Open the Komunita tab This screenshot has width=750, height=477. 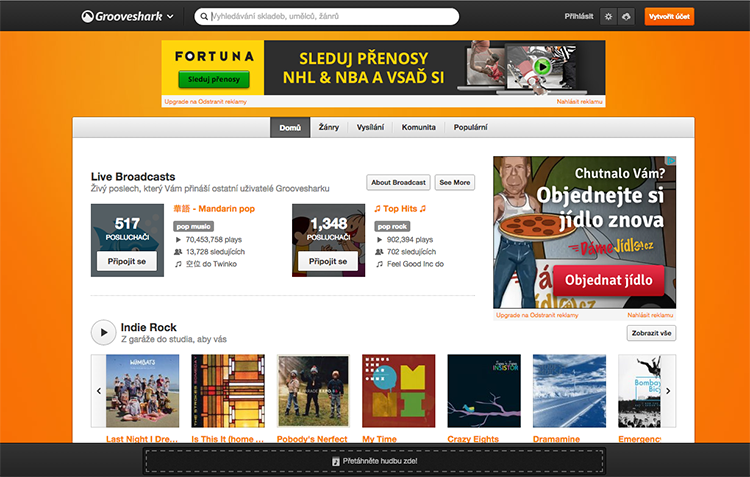pos(419,127)
